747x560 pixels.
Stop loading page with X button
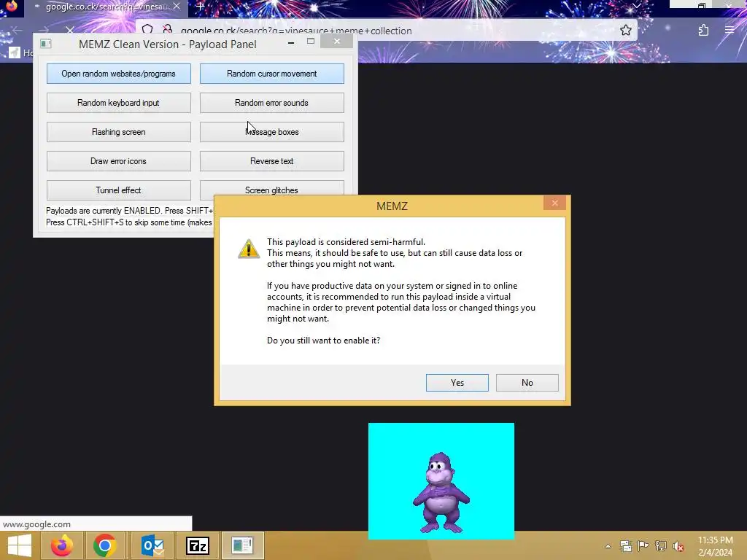pos(69,30)
